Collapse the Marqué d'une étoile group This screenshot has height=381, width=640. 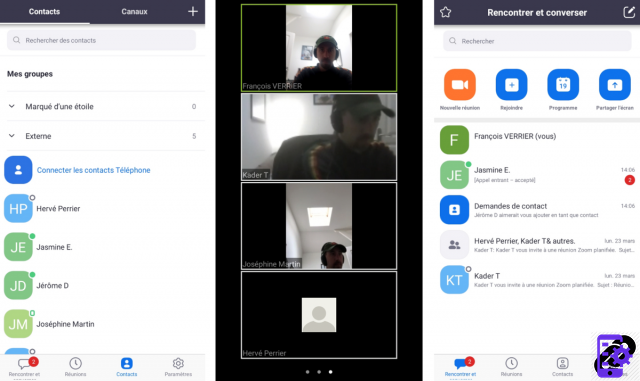(x=12, y=106)
